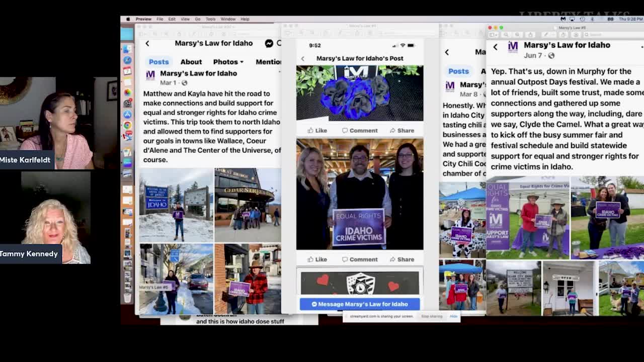This screenshot has height=362, width=644.
Task: Click the iM page logo in Jun 7 post
Action: tap(513, 47)
